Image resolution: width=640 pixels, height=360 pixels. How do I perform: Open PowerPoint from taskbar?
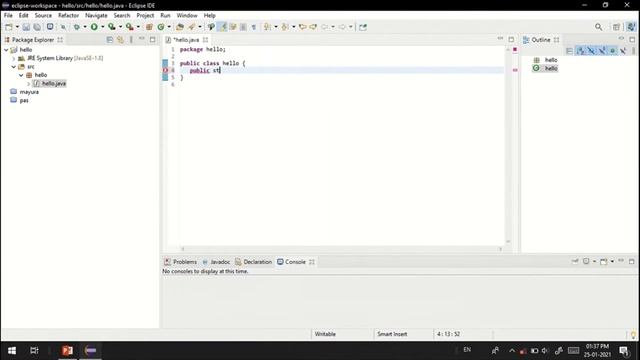click(67, 350)
